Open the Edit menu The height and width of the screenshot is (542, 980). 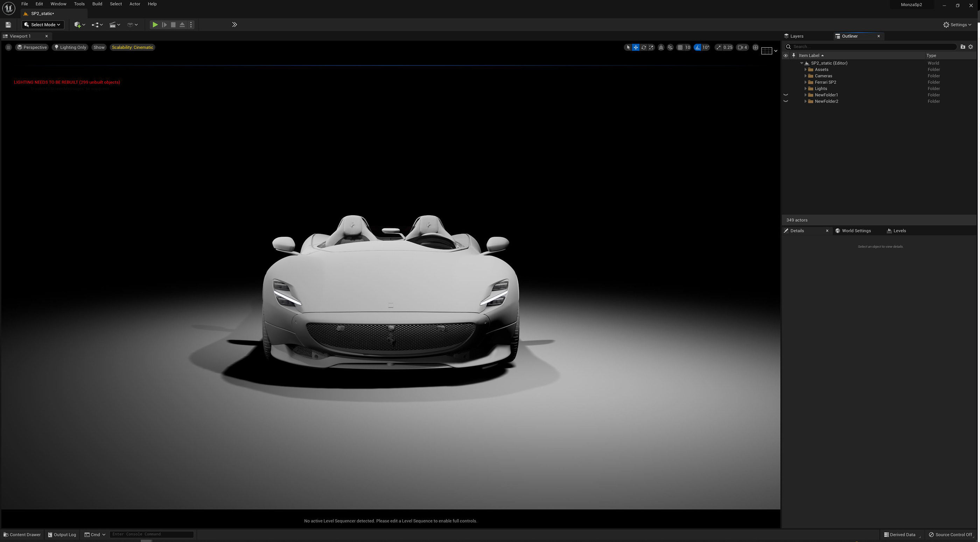[x=39, y=4]
